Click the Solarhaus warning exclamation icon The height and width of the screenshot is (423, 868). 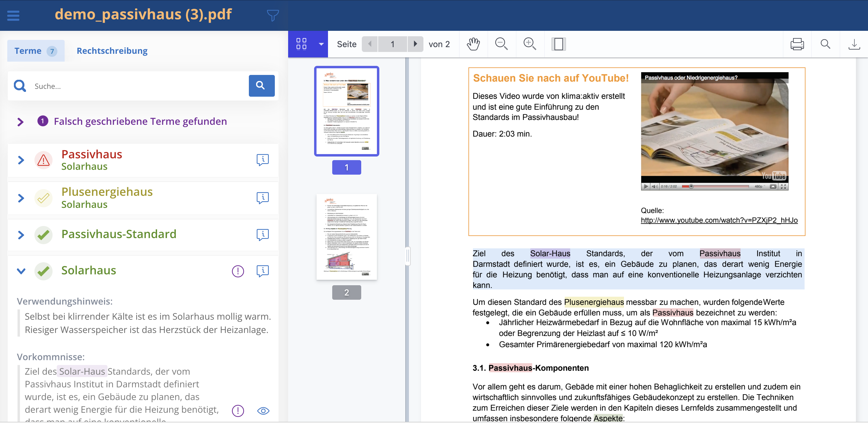tap(238, 271)
